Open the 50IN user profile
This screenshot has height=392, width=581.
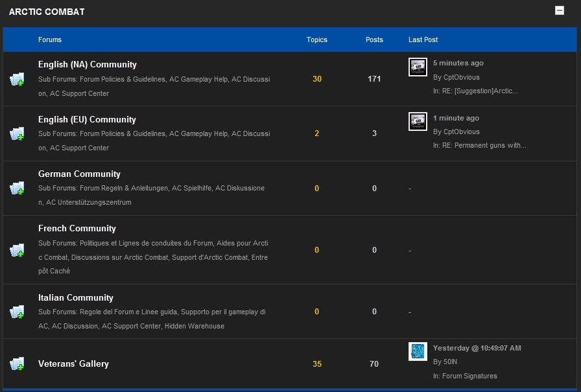pos(450,362)
